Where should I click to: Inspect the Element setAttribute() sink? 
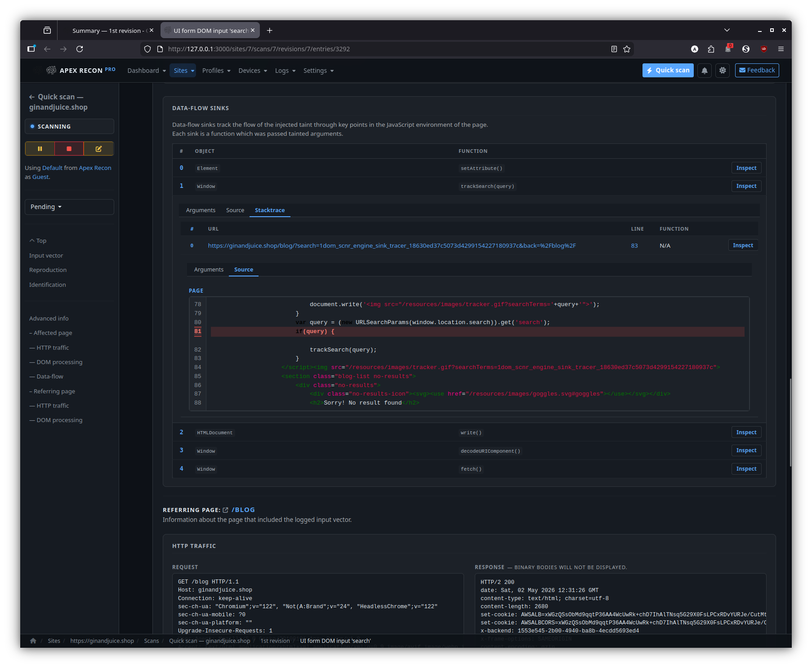point(746,168)
